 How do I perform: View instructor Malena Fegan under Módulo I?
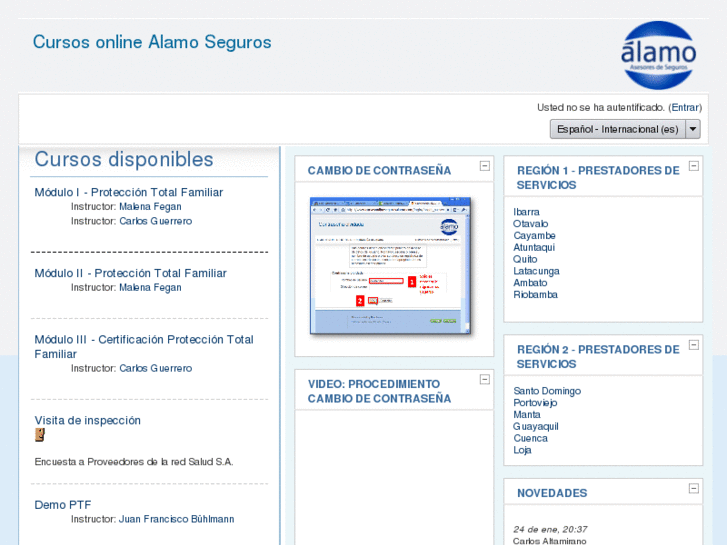(150, 207)
